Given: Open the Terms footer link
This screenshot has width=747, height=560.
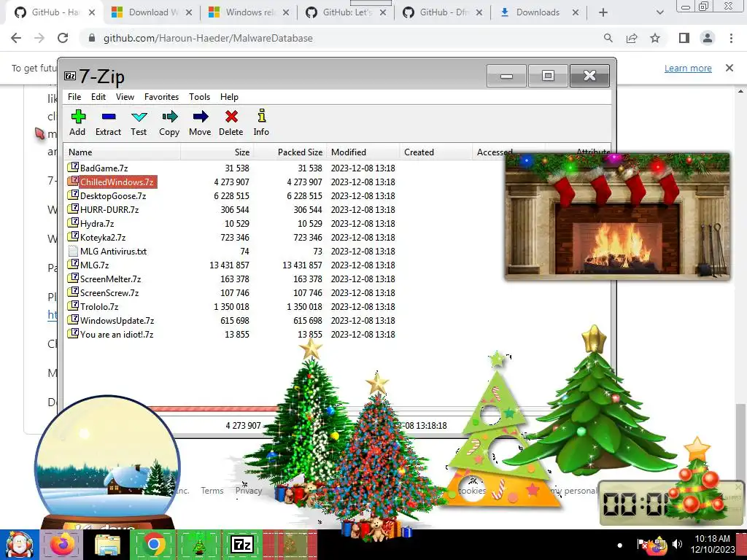Looking at the screenshot, I should coord(212,491).
